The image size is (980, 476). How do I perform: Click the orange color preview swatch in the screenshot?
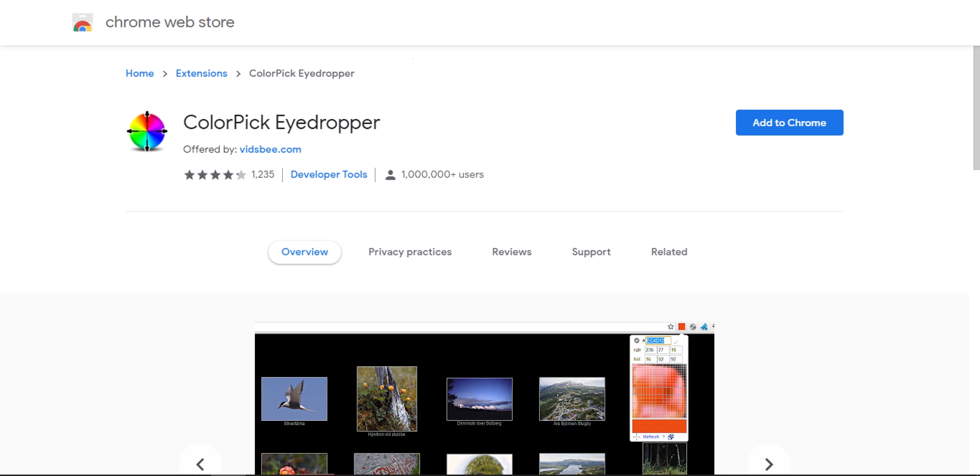[659, 425]
